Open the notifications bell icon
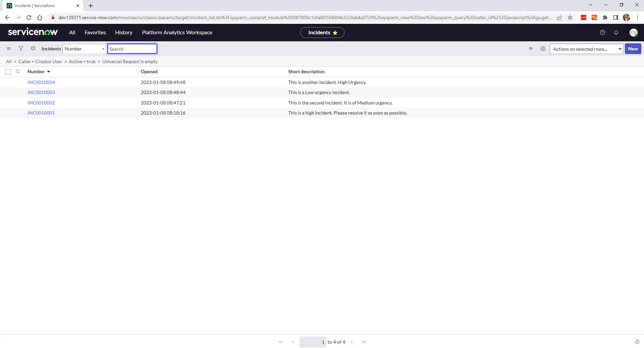This screenshot has height=348, width=644. coord(616,33)
